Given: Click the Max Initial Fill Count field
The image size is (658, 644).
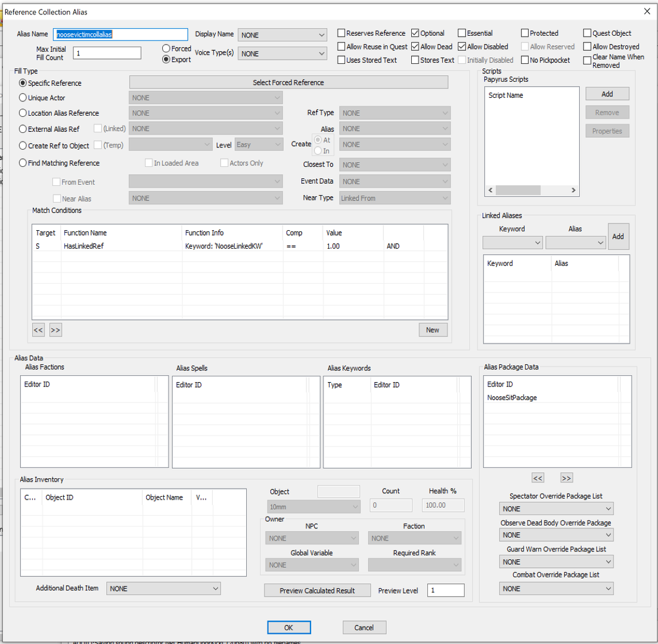Looking at the screenshot, I should pyautogui.click(x=107, y=53).
